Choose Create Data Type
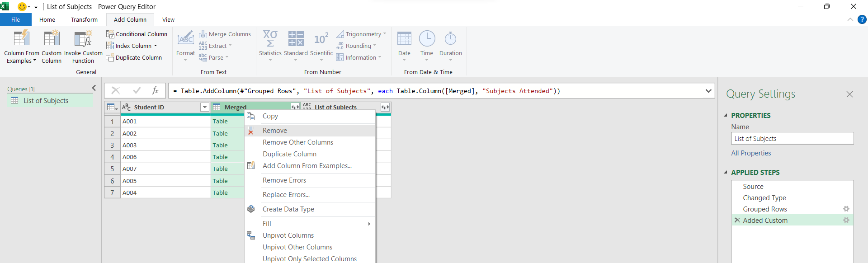The image size is (868, 263). coord(310,209)
